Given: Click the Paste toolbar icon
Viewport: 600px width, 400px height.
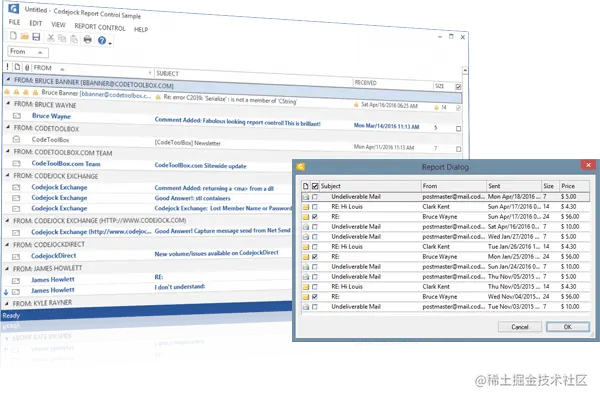Looking at the screenshot, I should (74, 39).
